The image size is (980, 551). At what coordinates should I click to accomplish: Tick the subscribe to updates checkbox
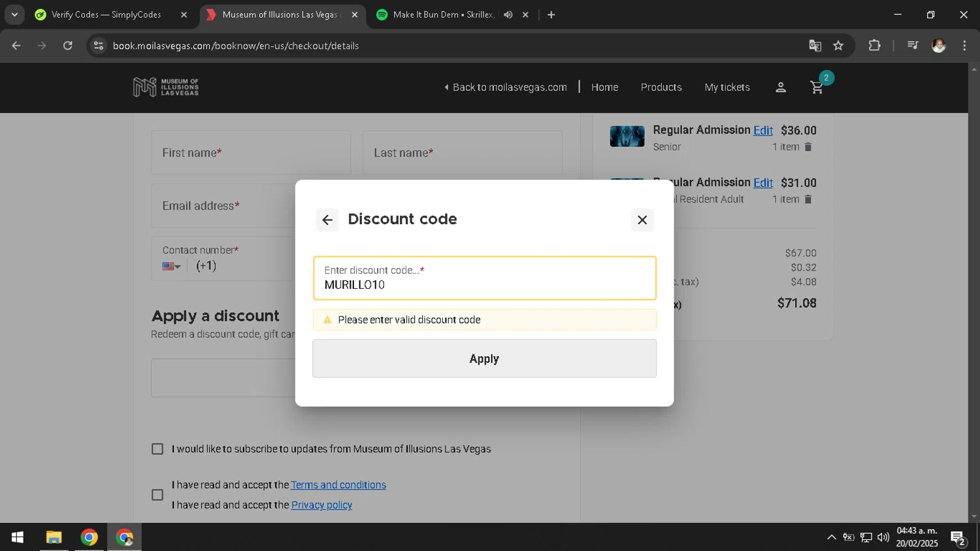[157, 449]
